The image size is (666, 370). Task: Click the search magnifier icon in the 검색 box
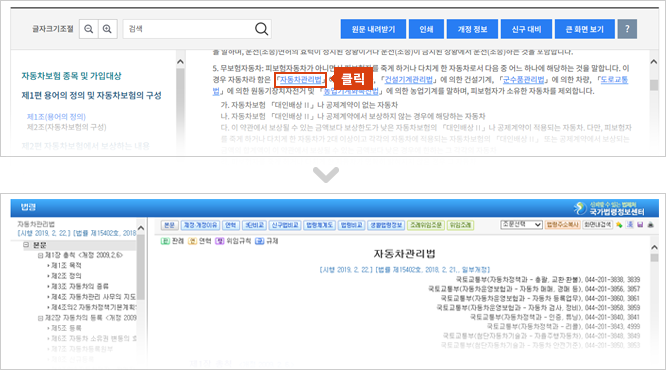(261, 29)
